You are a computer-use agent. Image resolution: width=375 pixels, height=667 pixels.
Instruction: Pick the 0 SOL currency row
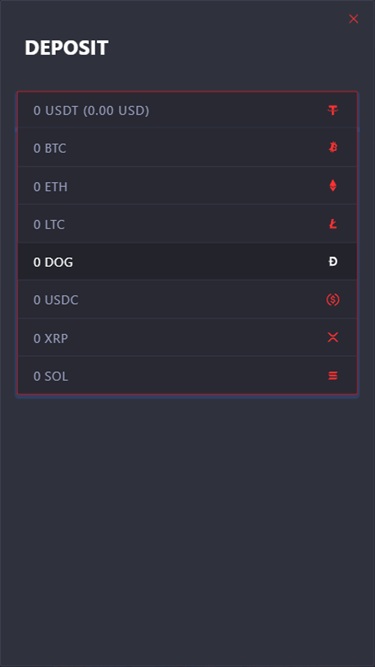click(x=187, y=375)
